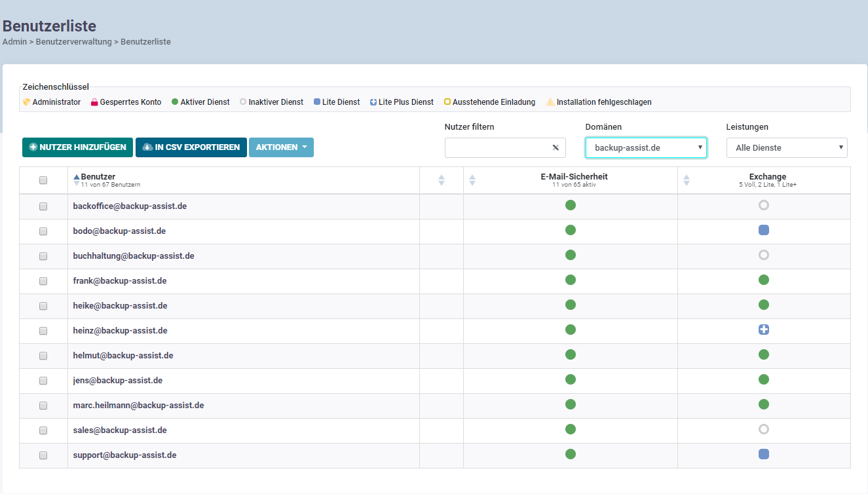Image resolution: width=868 pixels, height=494 pixels.
Task: Focus the Nutzer filtern text field
Action: pos(497,148)
